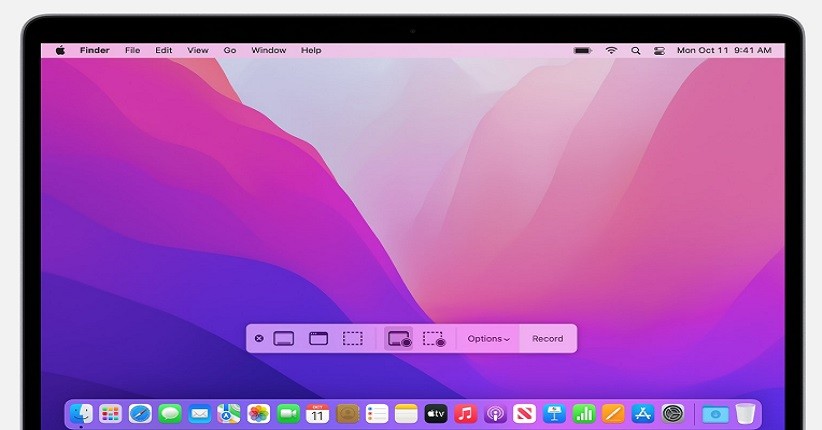Open Numbers from the Dock
This screenshot has height=430, width=822.
pyautogui.click(x=583, y=414)
